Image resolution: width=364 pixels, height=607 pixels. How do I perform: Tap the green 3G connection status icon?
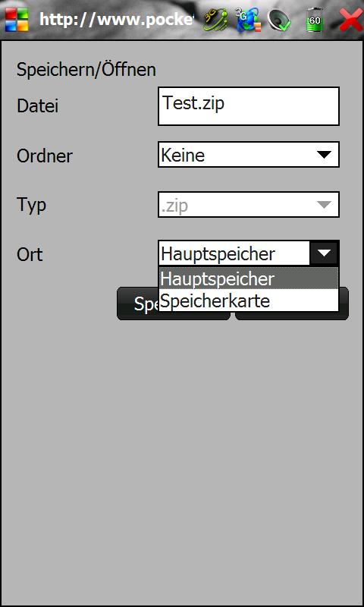click(x=215, y=20)
